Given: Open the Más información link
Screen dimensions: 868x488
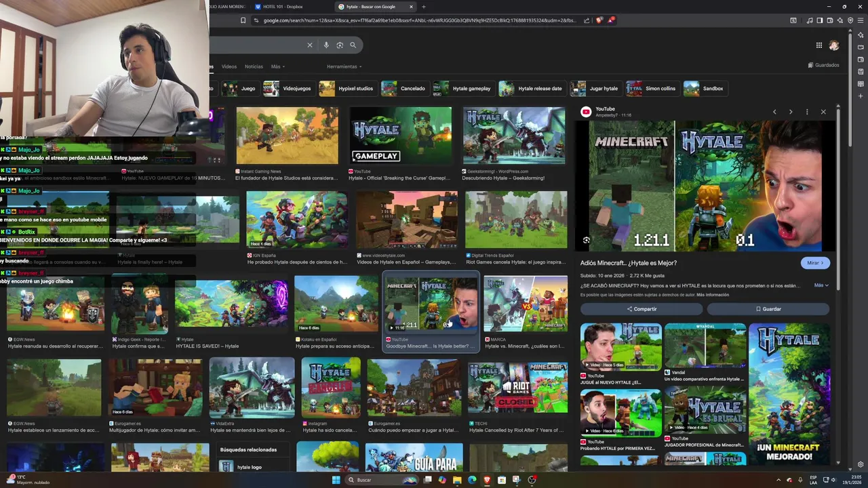Looking at the screenshot, I should [x=713, y=295].
